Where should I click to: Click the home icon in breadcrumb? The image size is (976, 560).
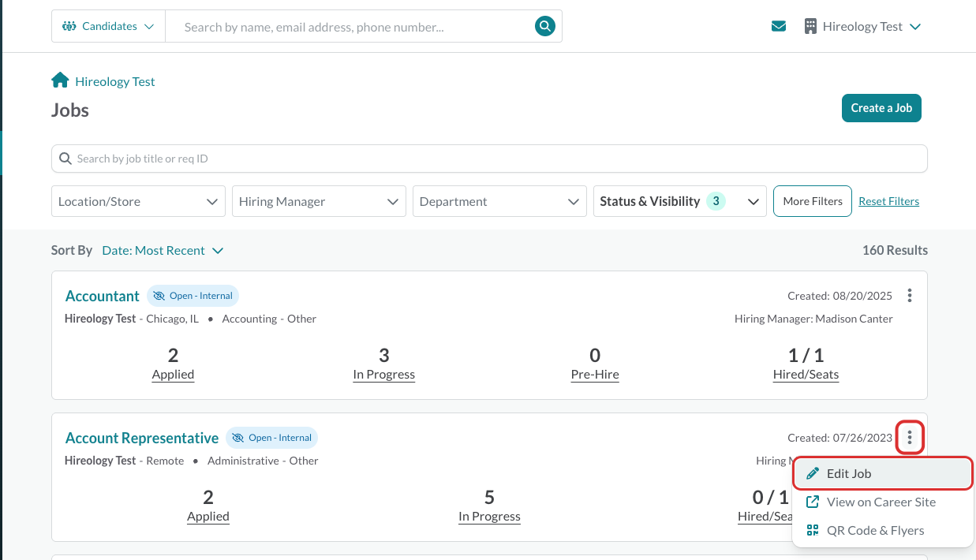point(60,80)
